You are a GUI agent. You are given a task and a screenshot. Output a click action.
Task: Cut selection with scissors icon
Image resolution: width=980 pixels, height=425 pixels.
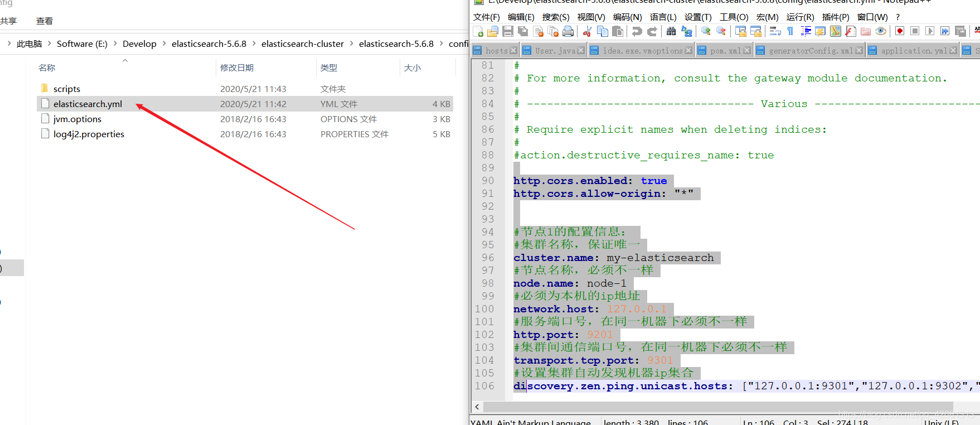(x=587, y=31)
